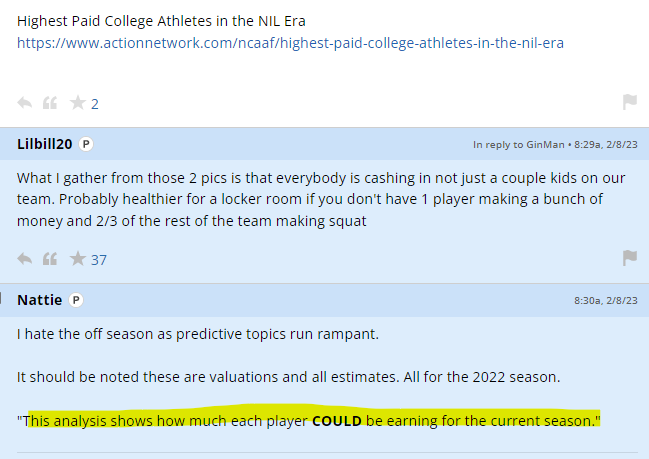Click the P badge next to Lilbill20
This screenshot has width=649, height=459.
point(86,144)
